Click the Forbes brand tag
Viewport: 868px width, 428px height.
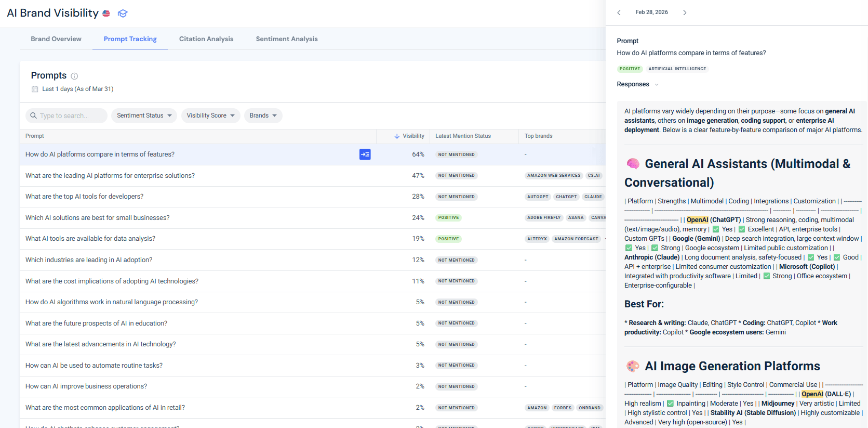(563, 408)
